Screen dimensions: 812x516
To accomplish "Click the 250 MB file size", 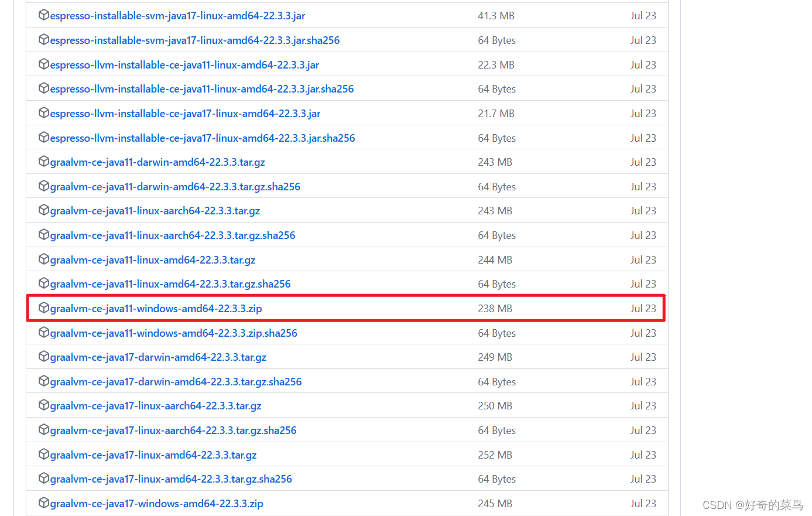I will tap(495, 406).
